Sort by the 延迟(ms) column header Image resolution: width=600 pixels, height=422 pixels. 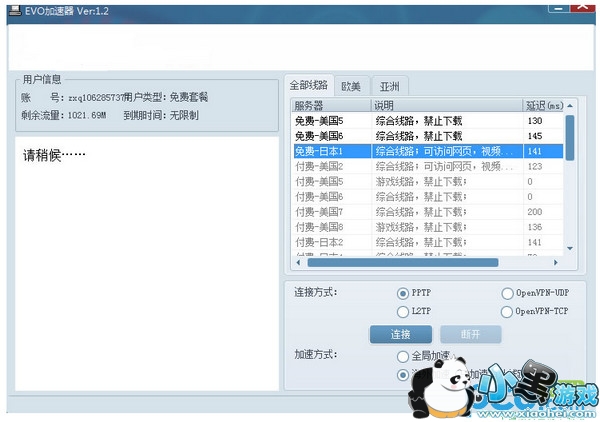(x=544, y=105)
